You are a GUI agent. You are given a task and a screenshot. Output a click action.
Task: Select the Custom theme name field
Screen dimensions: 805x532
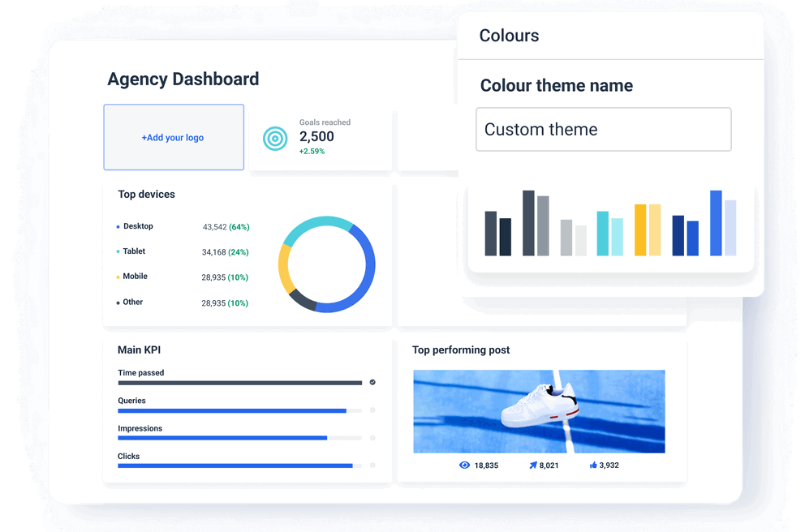point(603,129)
